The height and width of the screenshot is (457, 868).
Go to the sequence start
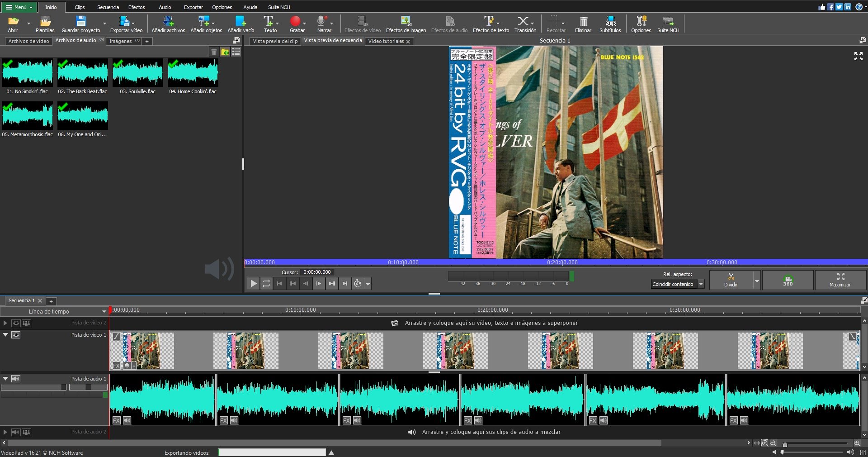279,284
